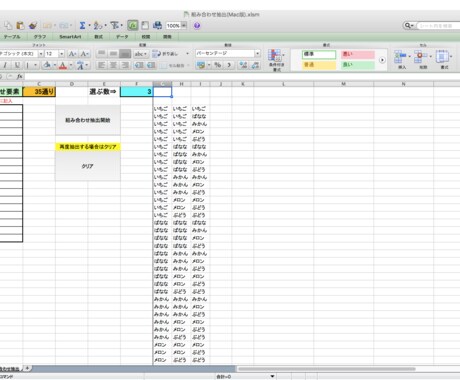Viewport: 460px width, 380px height.
Task: Click the fx insert function button
Action: pyautogui.click(x=19, y=76)
